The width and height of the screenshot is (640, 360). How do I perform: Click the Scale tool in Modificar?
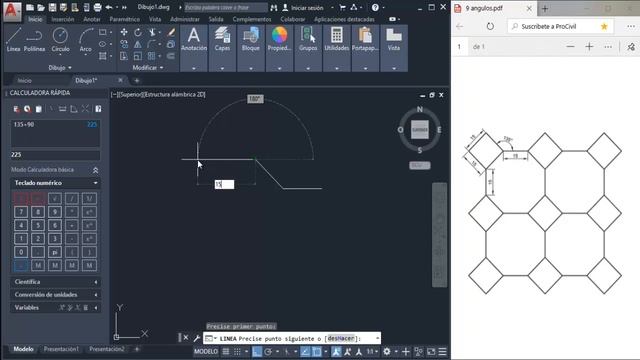[138, 56]
